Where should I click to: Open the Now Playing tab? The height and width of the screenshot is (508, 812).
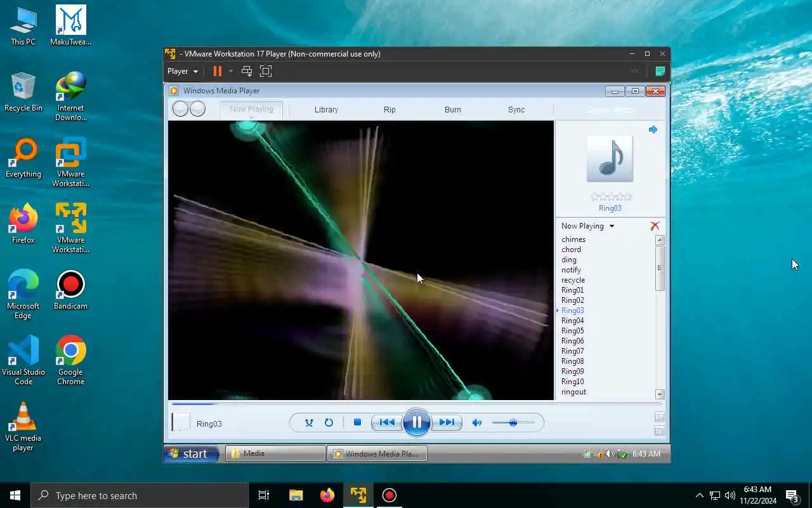point(251,109)
